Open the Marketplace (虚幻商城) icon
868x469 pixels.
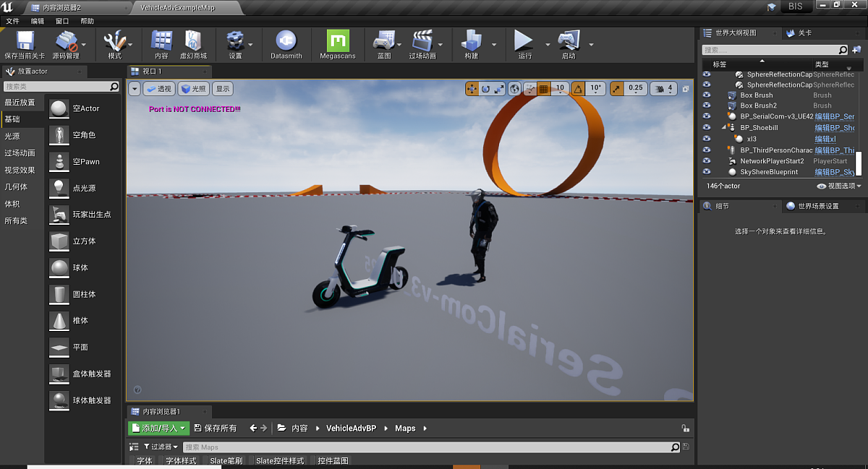(x=193, y=41)
